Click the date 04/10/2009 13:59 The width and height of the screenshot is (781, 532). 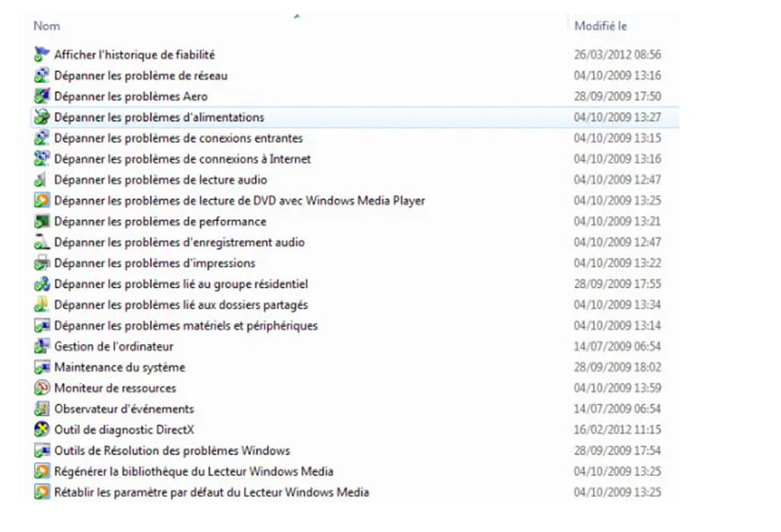pos(617,388)
